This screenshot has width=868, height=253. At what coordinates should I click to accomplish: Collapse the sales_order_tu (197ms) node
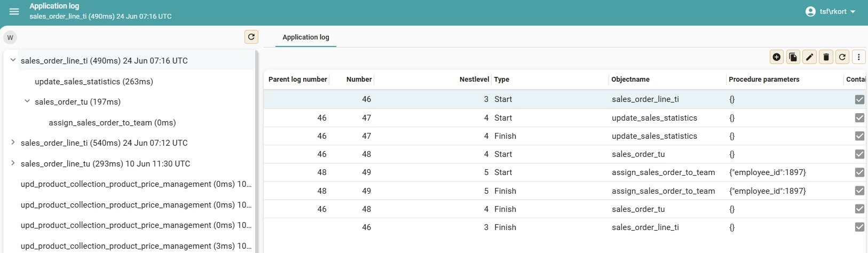pos(27,101)
